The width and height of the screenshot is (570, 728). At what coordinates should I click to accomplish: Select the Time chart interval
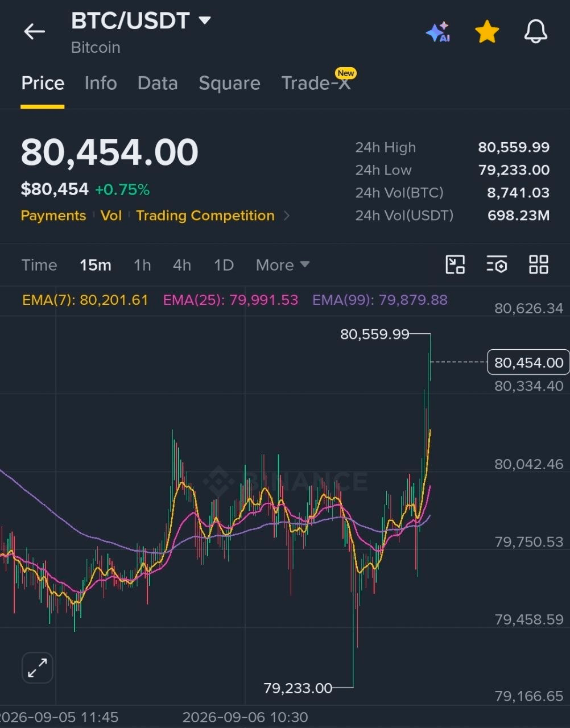(39, 265)
